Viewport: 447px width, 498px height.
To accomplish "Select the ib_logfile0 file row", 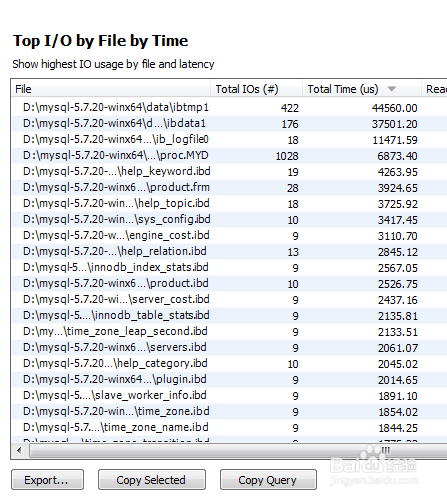I will coord(229,140).
